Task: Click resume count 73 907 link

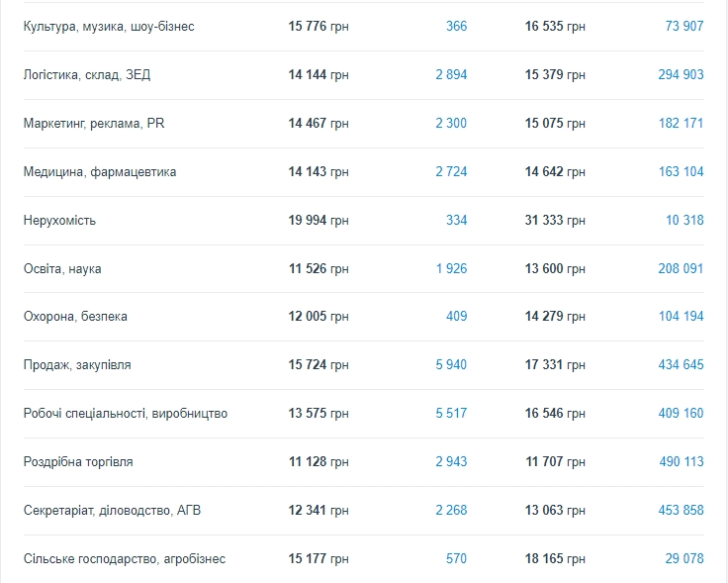Action: tap(683, 26)
